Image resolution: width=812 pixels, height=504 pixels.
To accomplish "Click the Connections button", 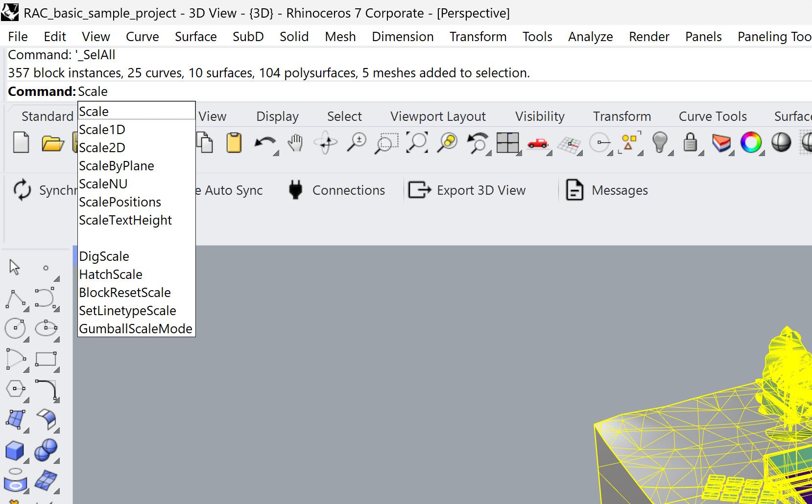I will click(x=337, y=190).
